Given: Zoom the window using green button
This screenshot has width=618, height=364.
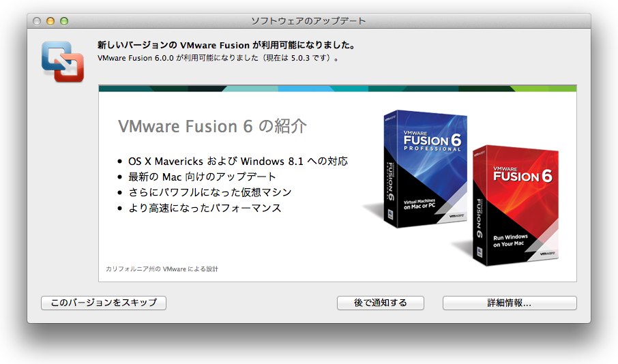Looking at the screenshot, I should coord(64,21).
